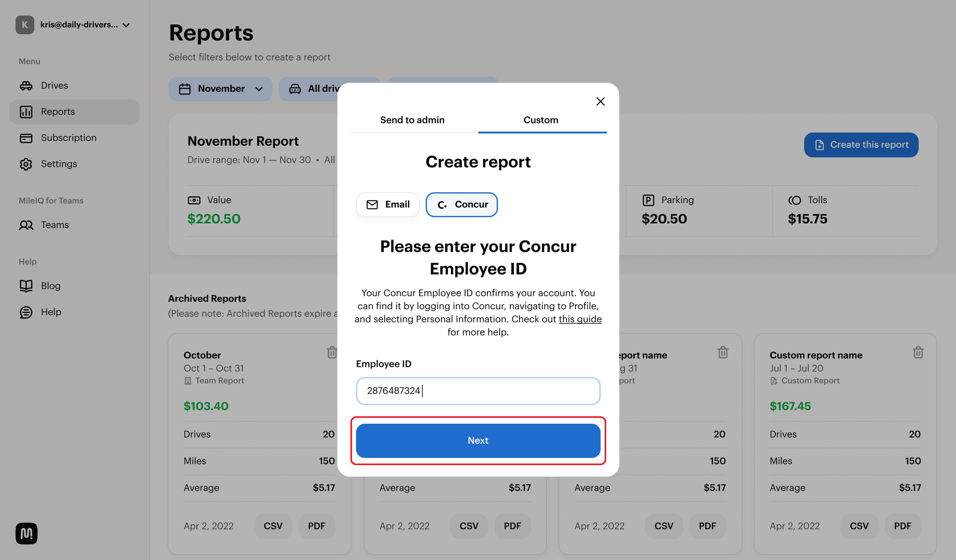The height and width of the screenshot is (560, 956).
Task: Choose the Concur delivery option
Action: click(461, 204)
